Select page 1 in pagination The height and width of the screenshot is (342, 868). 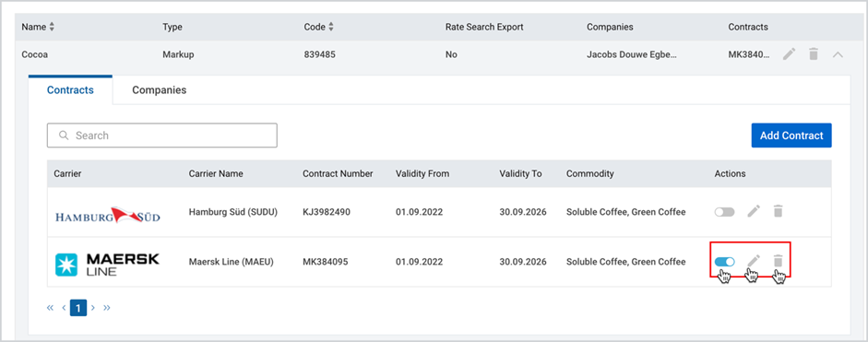[78, 308]
